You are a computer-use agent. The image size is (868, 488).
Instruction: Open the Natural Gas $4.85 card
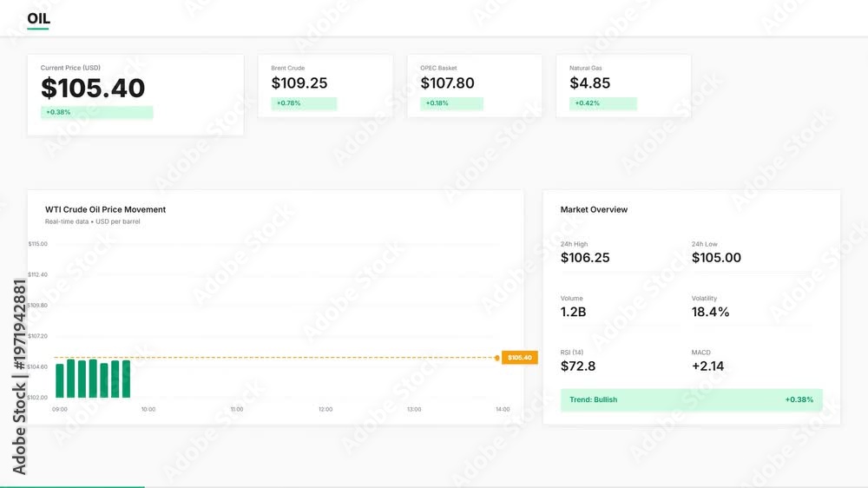tap(624, 86)
